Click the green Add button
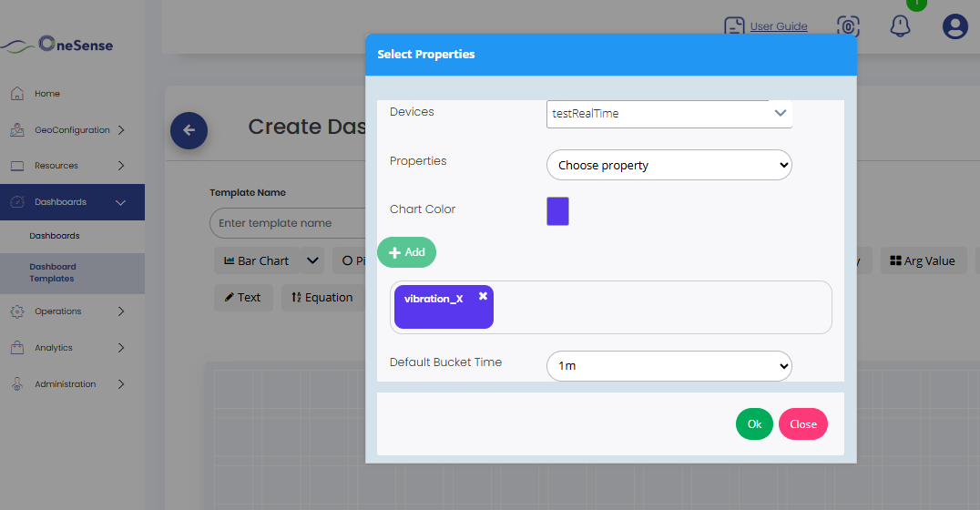The width and height of the screenshot is (980, 510). tap(406, 252)
